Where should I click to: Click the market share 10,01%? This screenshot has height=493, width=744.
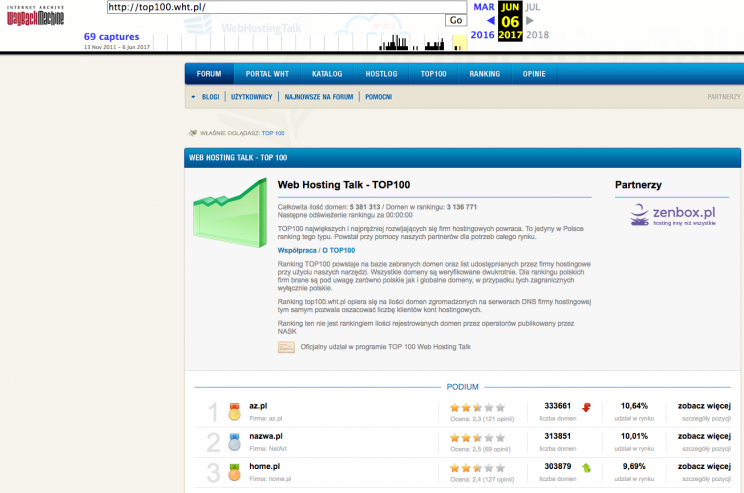click(634, 436)
